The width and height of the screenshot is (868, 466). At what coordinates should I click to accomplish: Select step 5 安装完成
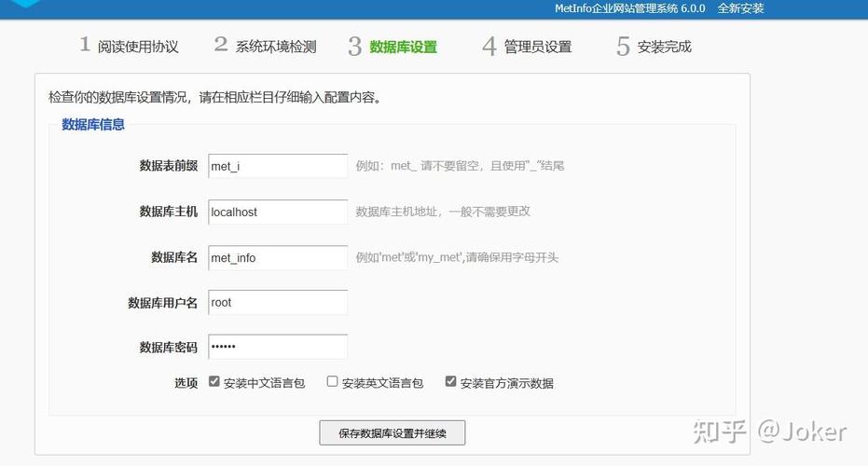pos(654,46)
